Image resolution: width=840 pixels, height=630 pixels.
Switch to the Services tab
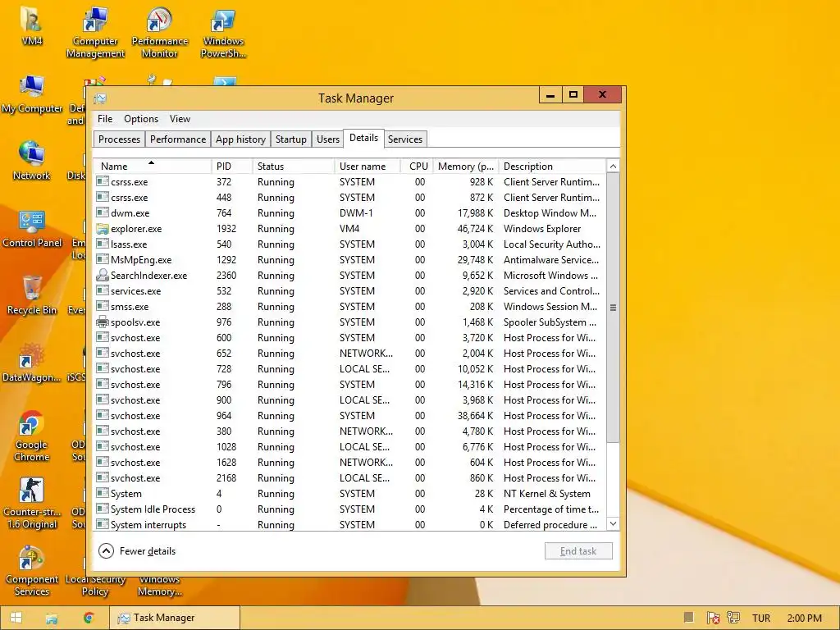405,139
